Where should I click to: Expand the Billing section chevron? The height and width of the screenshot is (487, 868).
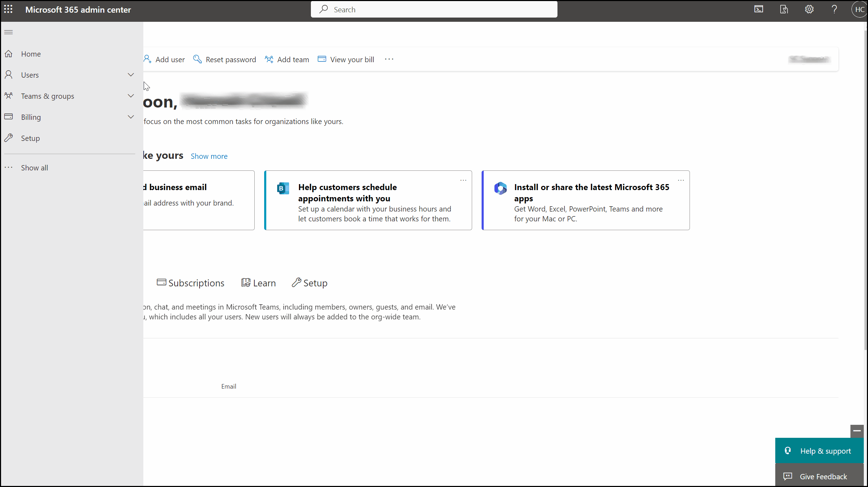coord(131,117)
